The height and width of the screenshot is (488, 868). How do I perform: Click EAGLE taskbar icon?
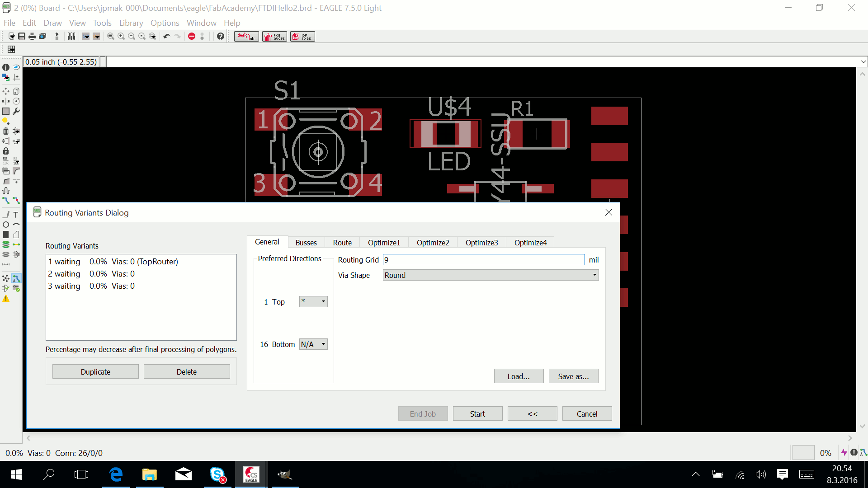point(250,474)
